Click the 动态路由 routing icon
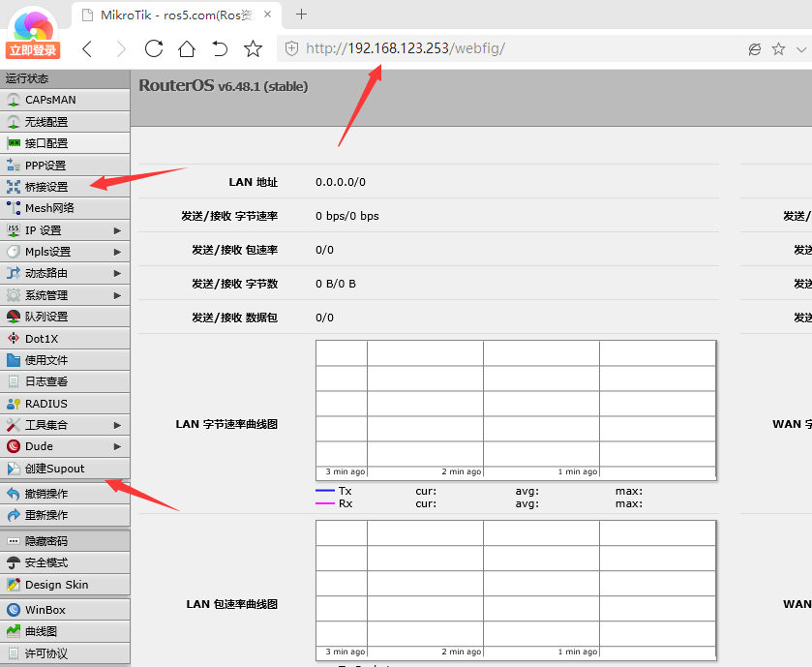 (x=14, y=273)
